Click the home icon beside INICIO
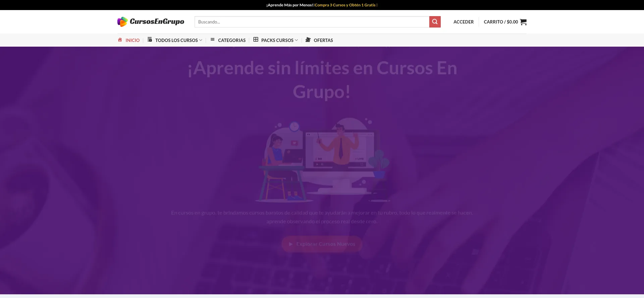The image size is (644, 298). 120,40
